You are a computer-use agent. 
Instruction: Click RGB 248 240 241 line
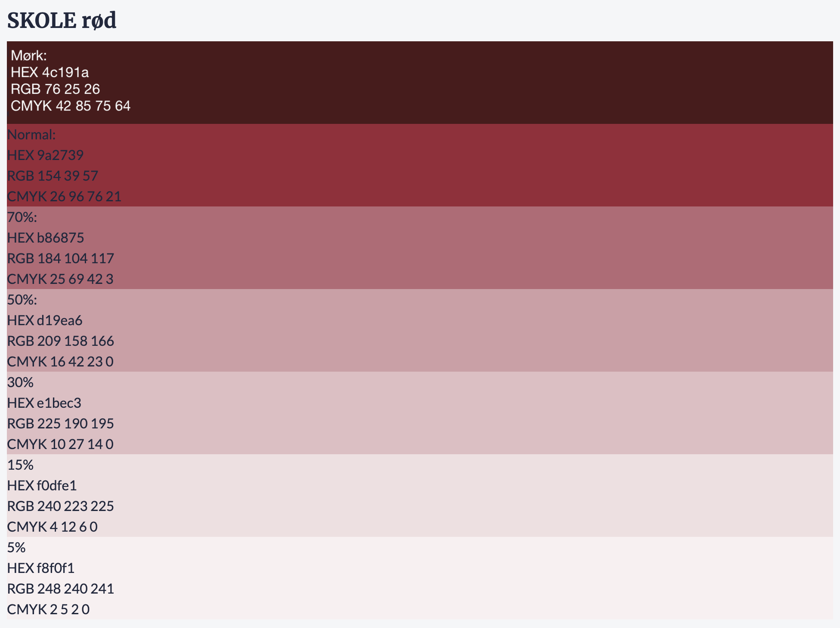[x=61, y=588]
